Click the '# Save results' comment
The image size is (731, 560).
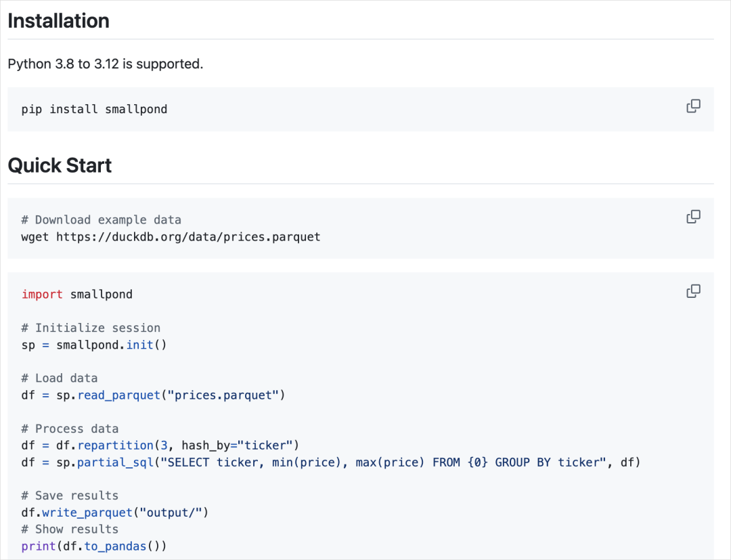tap(70, 496)
